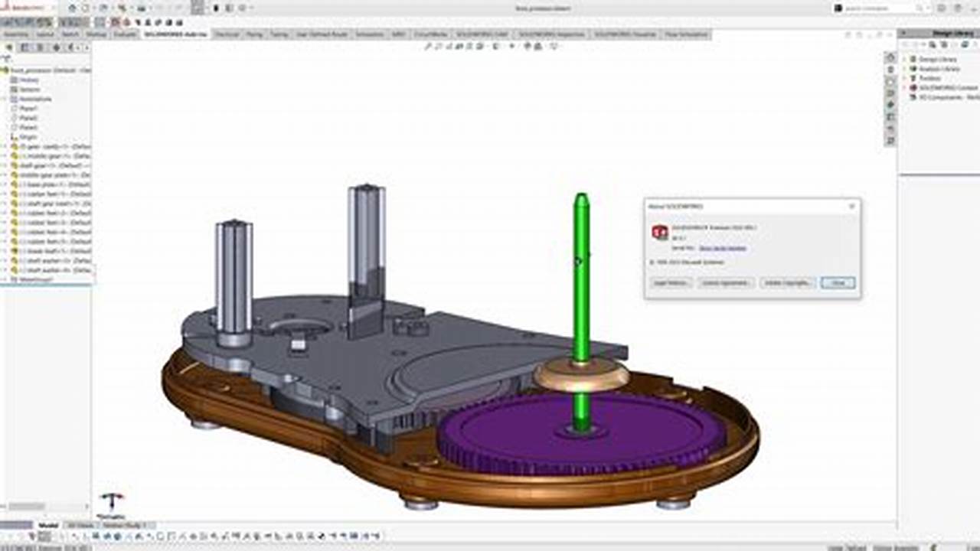Screen dimensions: 980x551
Task: Open the Zoom to Fit tool
Action: (426, 45)
